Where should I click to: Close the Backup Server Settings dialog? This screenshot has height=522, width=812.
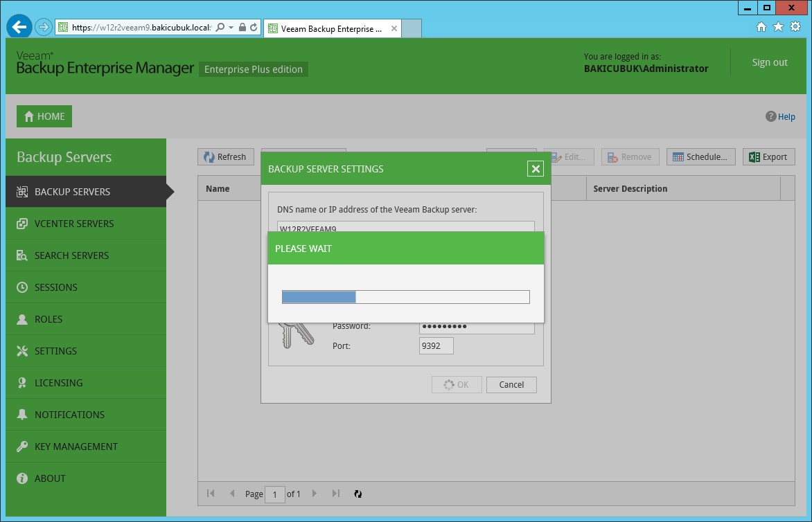click(x=536, y=169)
